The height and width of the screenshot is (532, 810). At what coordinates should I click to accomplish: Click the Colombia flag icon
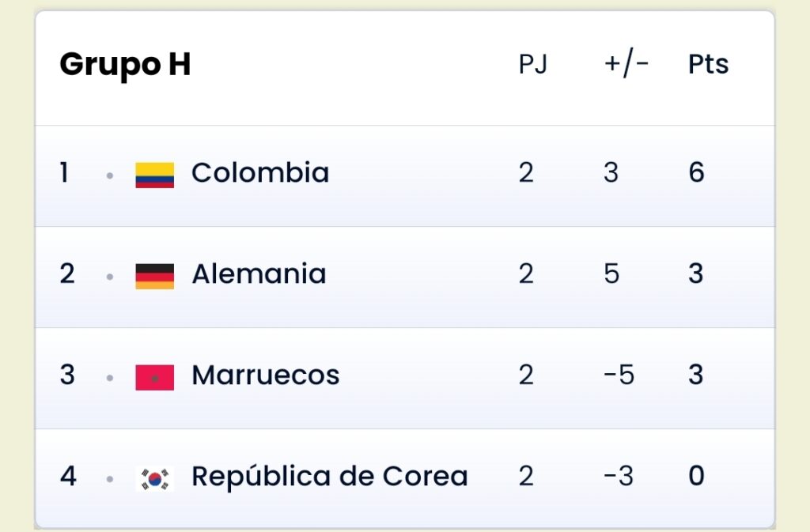pyautogui.click(x=154, y=175)
